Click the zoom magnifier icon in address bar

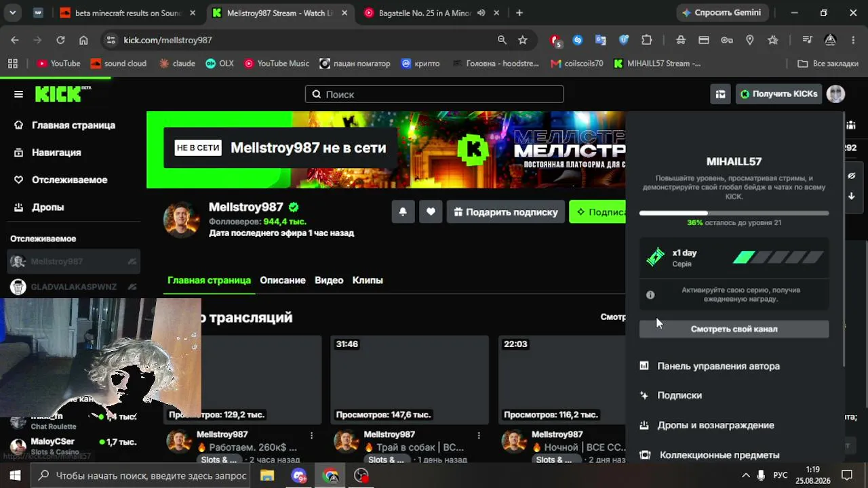(502, 40)
